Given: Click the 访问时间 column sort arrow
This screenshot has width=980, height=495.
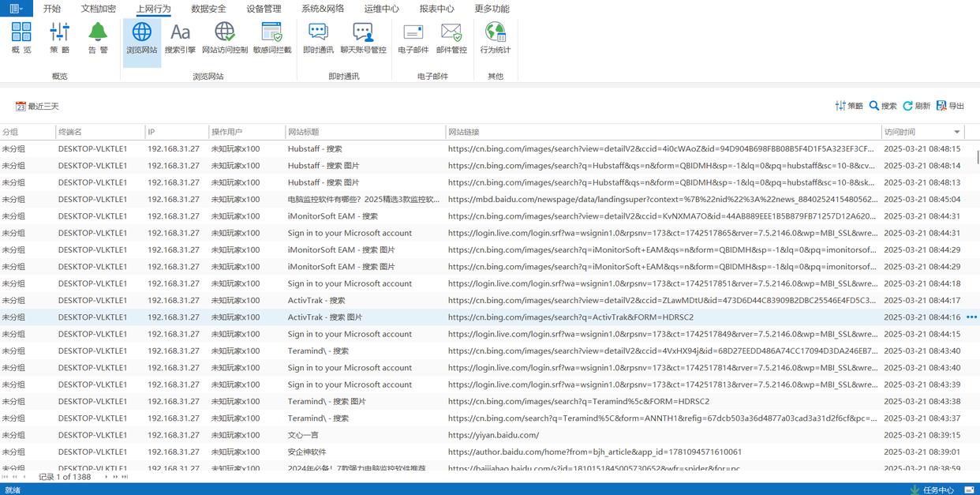Looking at the screenshot, I should pos(957,133).
